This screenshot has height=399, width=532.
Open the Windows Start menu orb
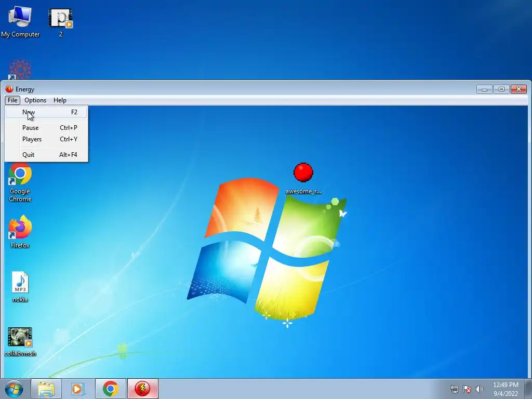pos(14,389)
